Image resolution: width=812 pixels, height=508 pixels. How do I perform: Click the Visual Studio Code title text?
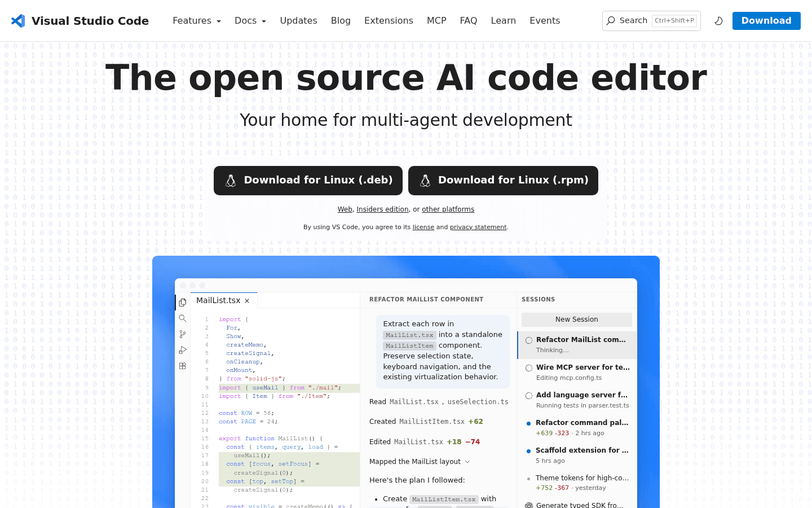90,21
